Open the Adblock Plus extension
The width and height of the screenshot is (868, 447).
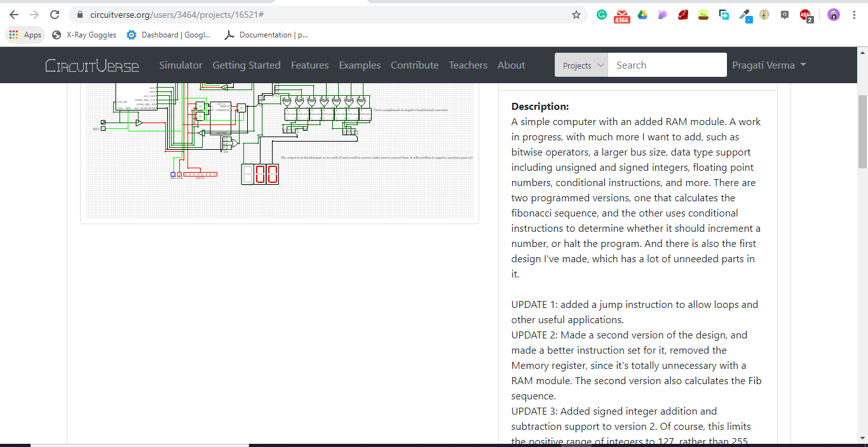tap(804, 15)
